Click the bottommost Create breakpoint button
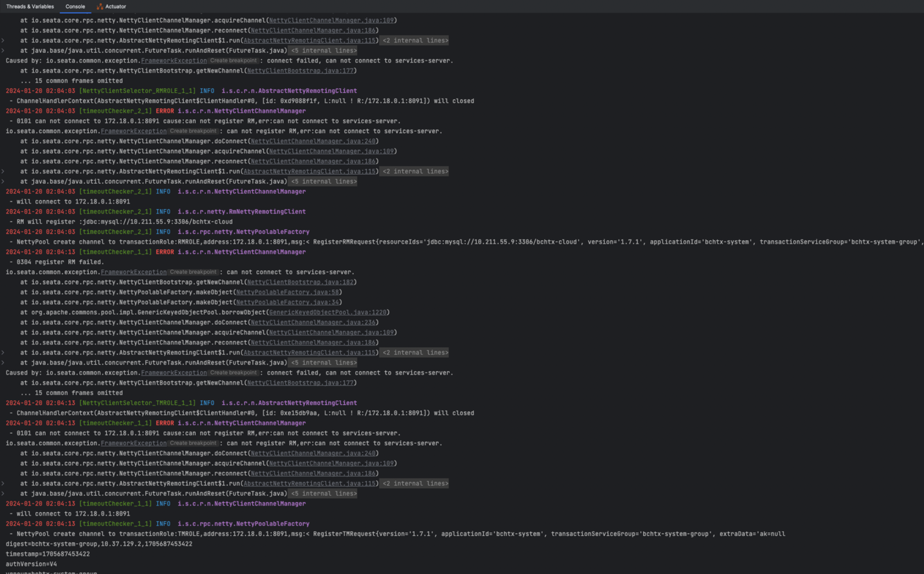924x574 pixels. (x=193, y=444)
